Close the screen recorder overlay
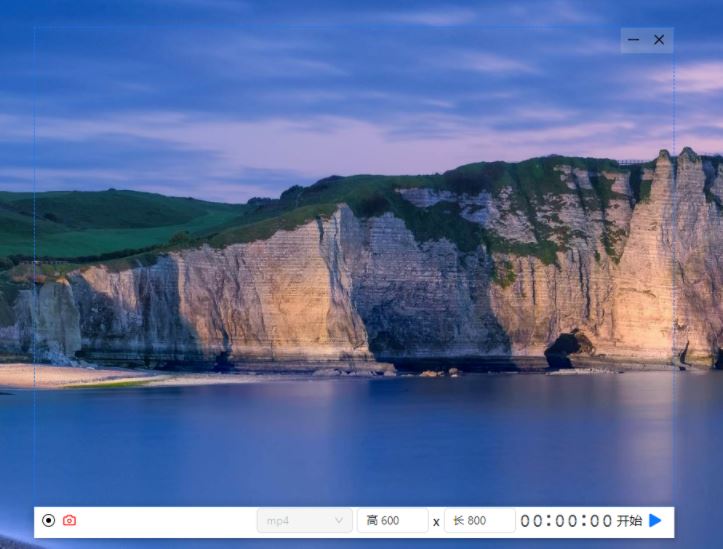The image size is (723, 549). click(659, 40)
